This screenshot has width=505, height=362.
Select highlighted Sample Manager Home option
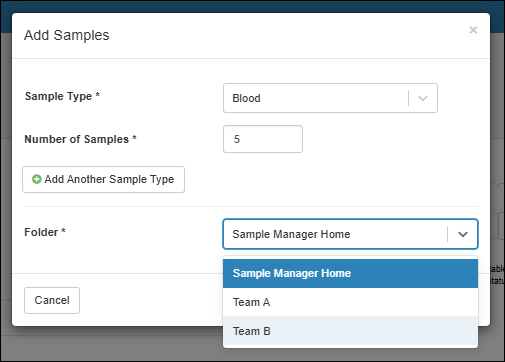(350, 273)
